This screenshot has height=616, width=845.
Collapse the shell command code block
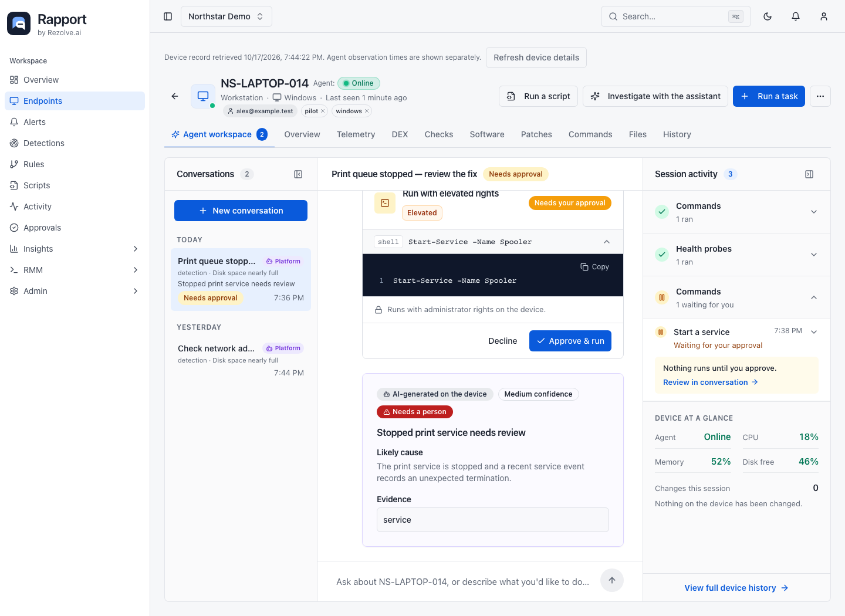click(607, 242)
